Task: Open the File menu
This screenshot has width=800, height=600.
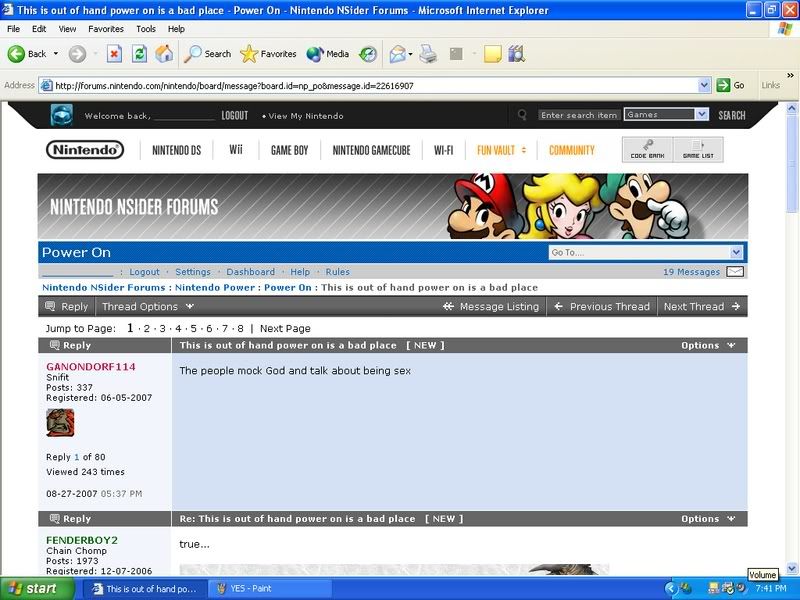Action: (x=13, y=29)
